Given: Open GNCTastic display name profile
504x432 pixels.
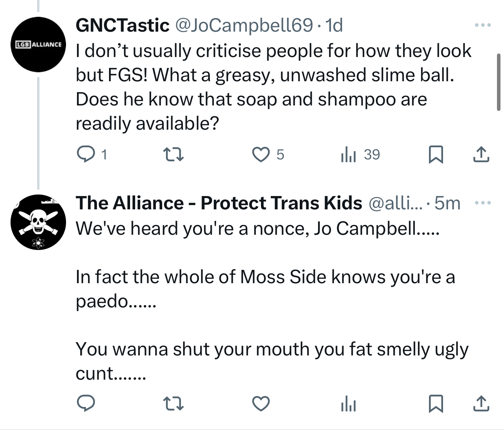Looking at the screenshot, I should [x=122, y=25].
